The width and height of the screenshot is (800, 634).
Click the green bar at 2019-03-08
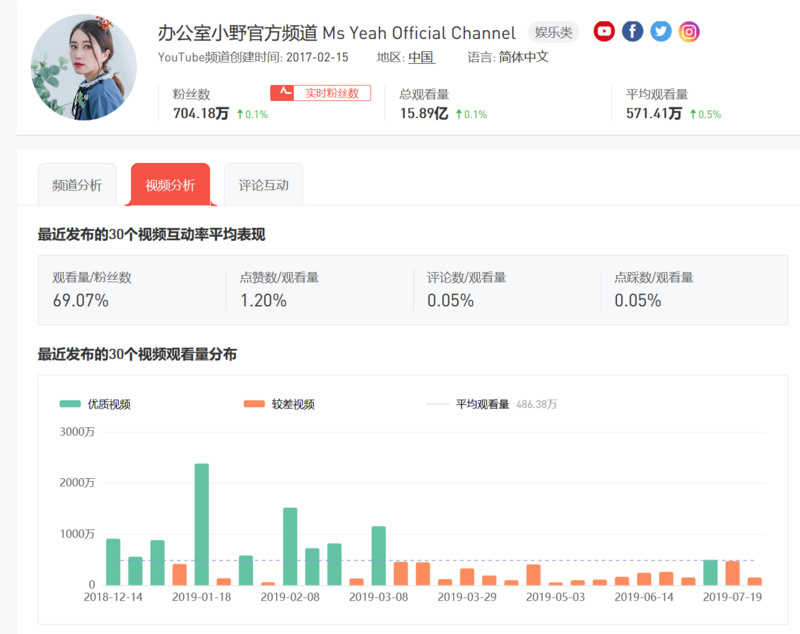click(x=378, y=555)
